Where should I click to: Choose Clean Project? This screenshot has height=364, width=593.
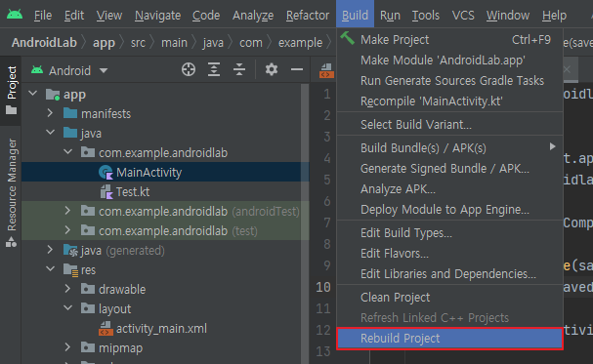[x=449, y=298]
